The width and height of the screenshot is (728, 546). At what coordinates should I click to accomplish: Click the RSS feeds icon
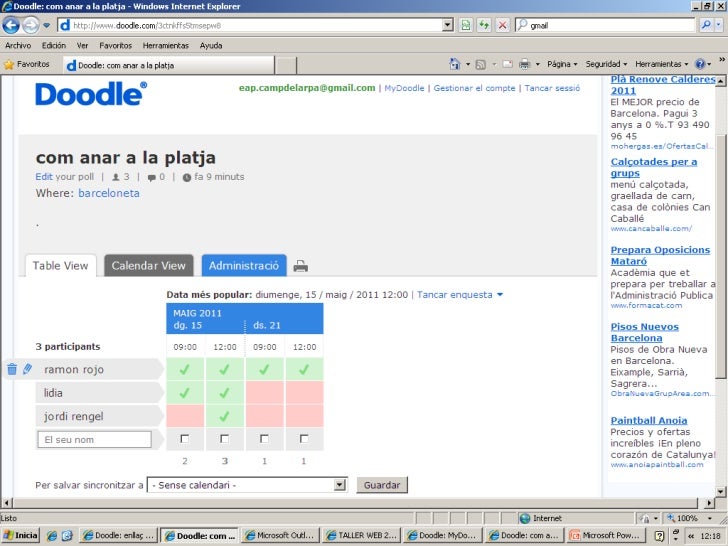point(481,65)
